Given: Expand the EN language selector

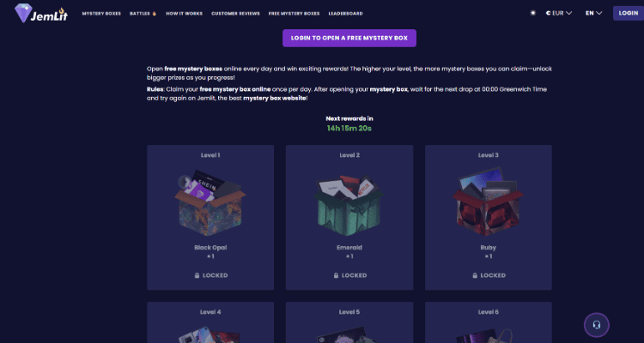Looking at the screenshot, I should coord(593,14).
